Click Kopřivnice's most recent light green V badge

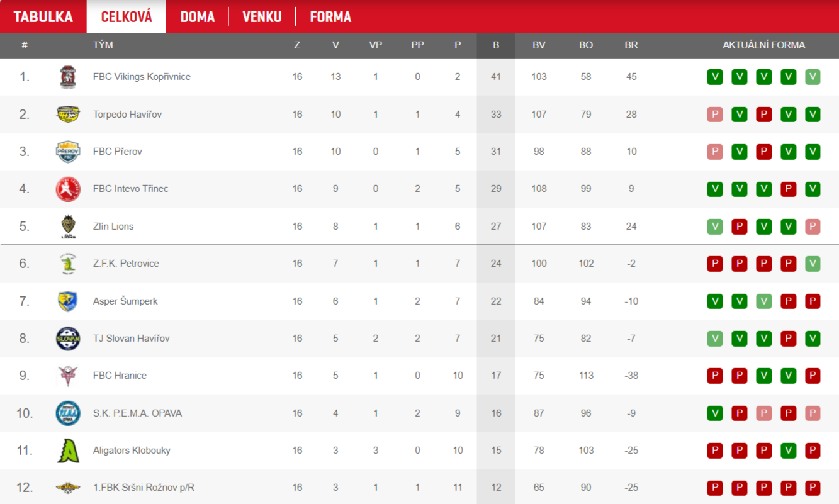pyautogui.click(x=813, y=77)
